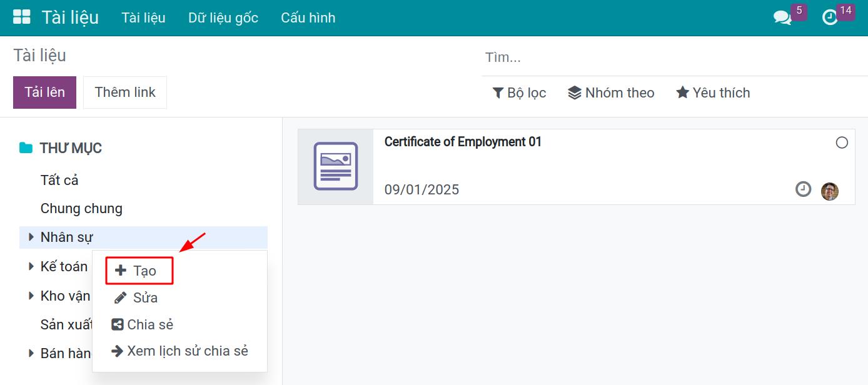Select the Sản xuất folder
Image resolution: width=868 pixels, height=385 pixels.
[x=66, y=324]
